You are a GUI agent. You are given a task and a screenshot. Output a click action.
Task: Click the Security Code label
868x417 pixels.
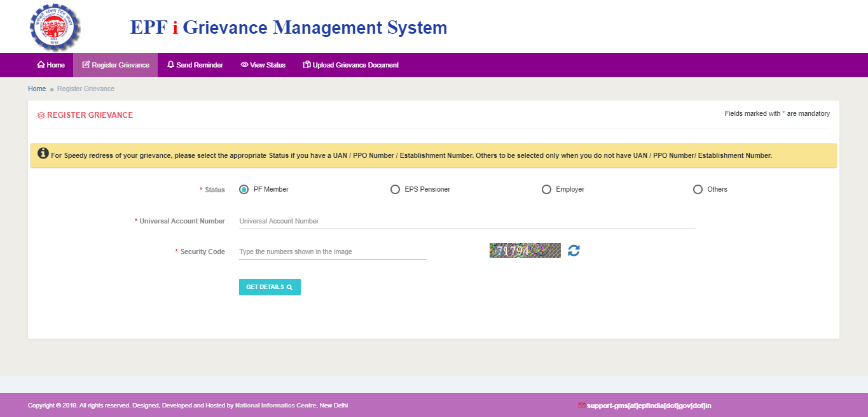[200, 251]
